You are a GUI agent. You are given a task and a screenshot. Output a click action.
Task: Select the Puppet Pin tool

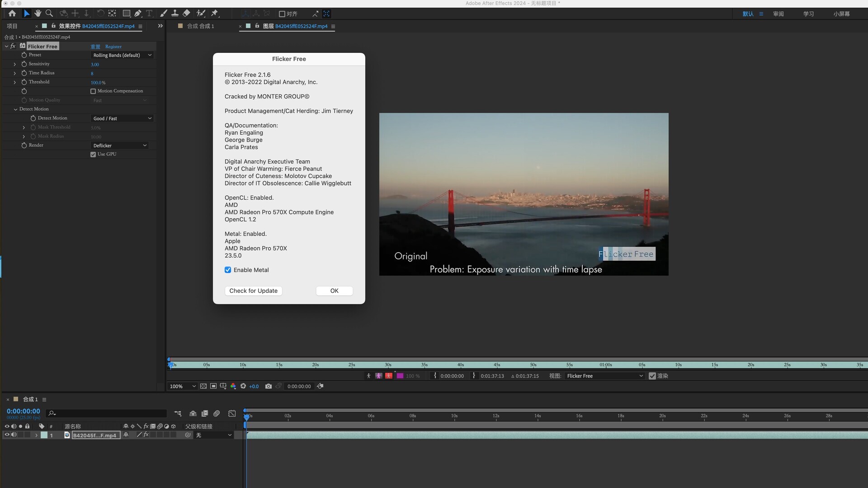pos(215,14)
